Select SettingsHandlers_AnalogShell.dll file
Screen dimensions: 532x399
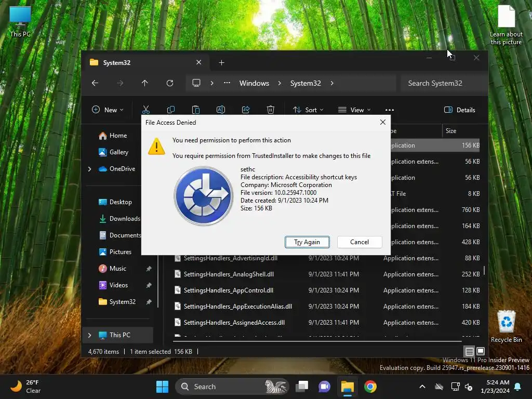(x=229, y=274)
